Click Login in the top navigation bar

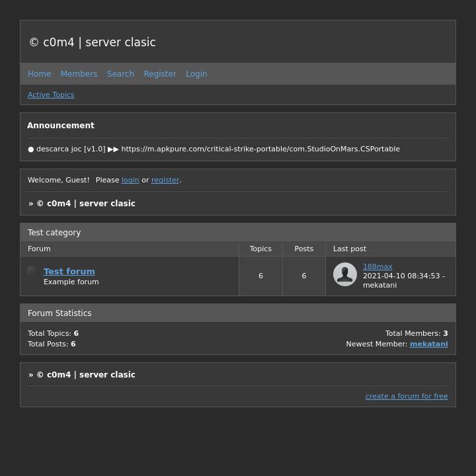196,74
